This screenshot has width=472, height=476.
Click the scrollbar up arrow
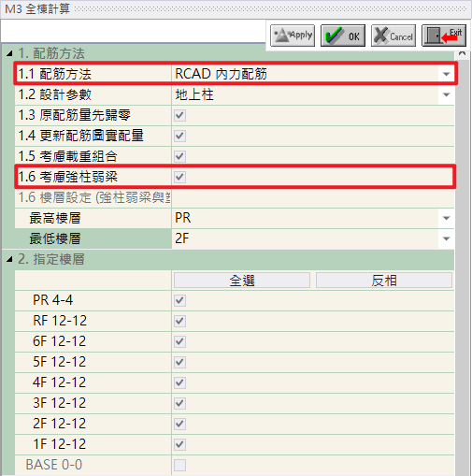click(x=463, y=53)
